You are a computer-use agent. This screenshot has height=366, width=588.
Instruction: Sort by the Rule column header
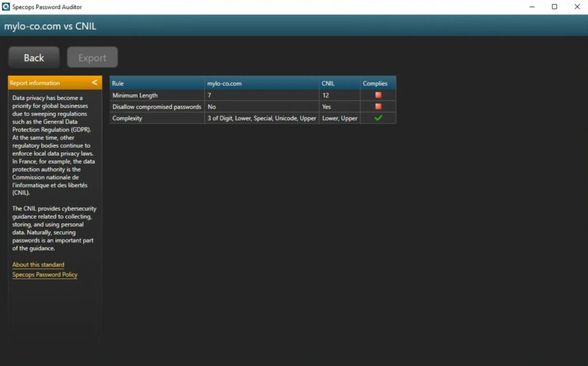(x=157, y=83)
